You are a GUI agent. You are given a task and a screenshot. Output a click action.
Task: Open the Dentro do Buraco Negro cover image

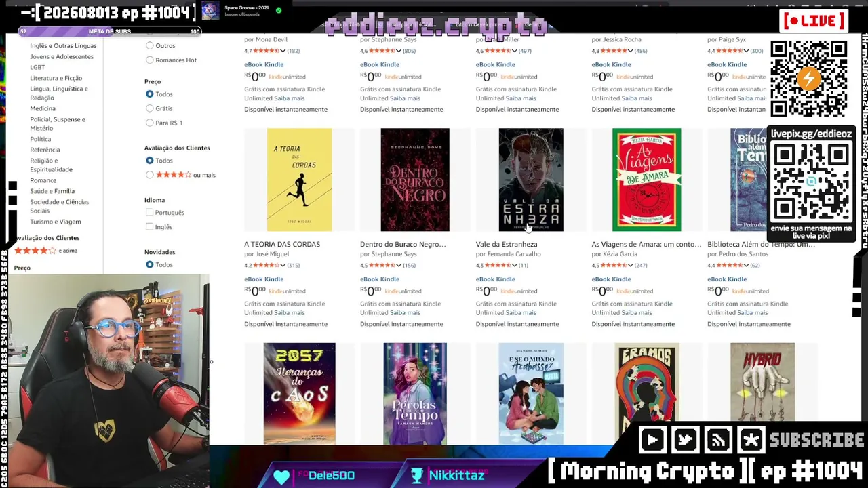pyautogui.click(x=415, y=180)
